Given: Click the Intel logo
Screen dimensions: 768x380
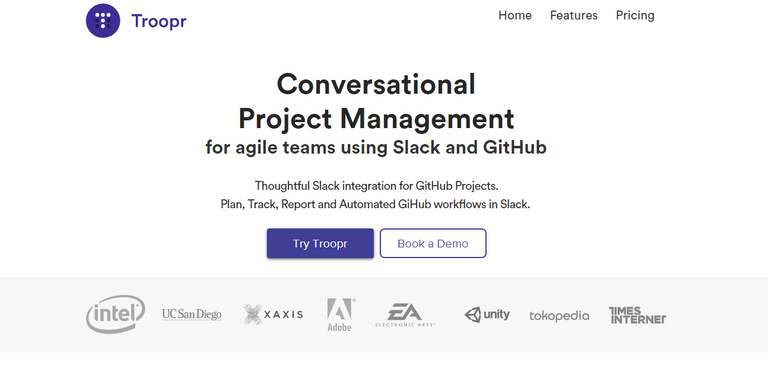Looking at the screenshot, I should 116,314.
